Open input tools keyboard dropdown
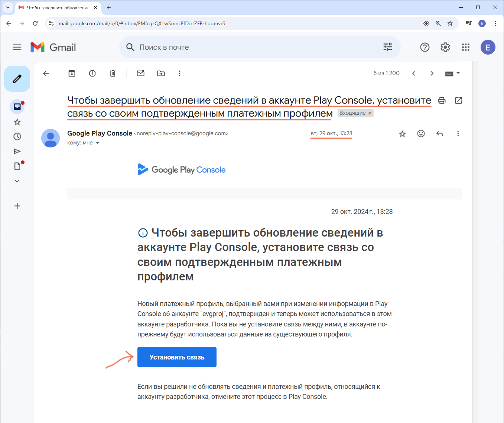This screenshot has width=504, height=423. click(x=452, y=73)
